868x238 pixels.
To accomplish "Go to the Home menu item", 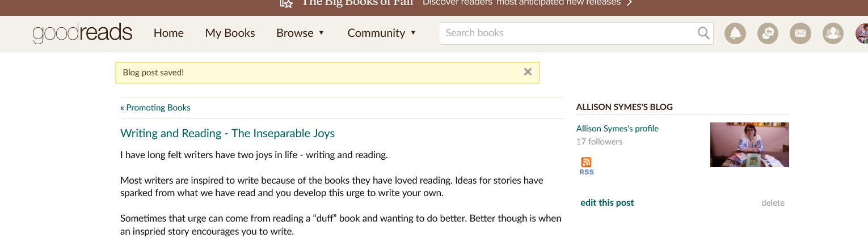I will (168, 33).
